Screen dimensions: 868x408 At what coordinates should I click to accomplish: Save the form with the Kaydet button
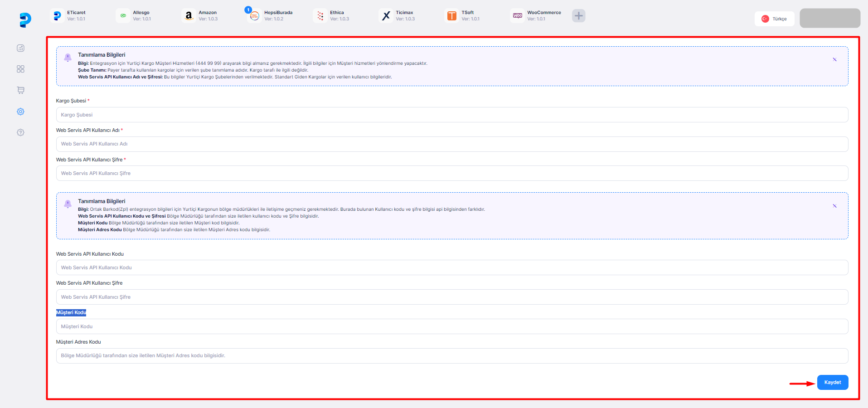[x=833, y=382]
